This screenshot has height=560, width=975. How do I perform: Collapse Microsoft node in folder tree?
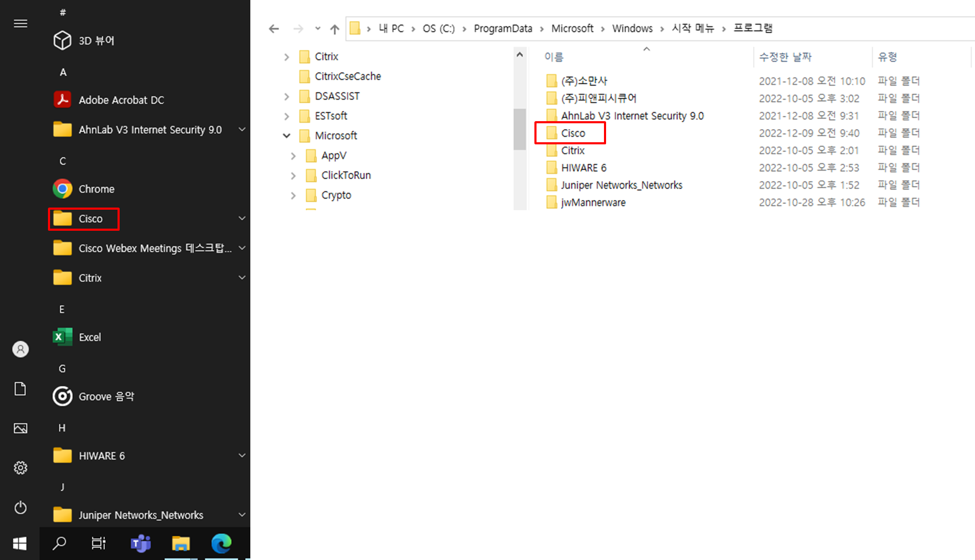287,135
